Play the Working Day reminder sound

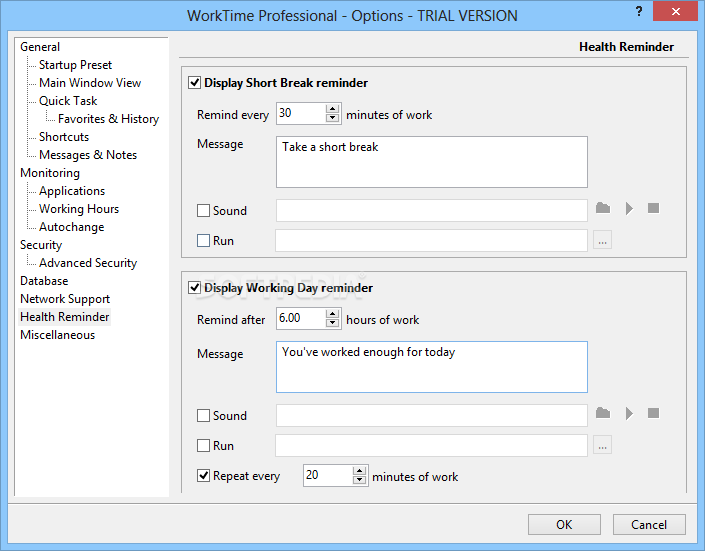(629, 413)
